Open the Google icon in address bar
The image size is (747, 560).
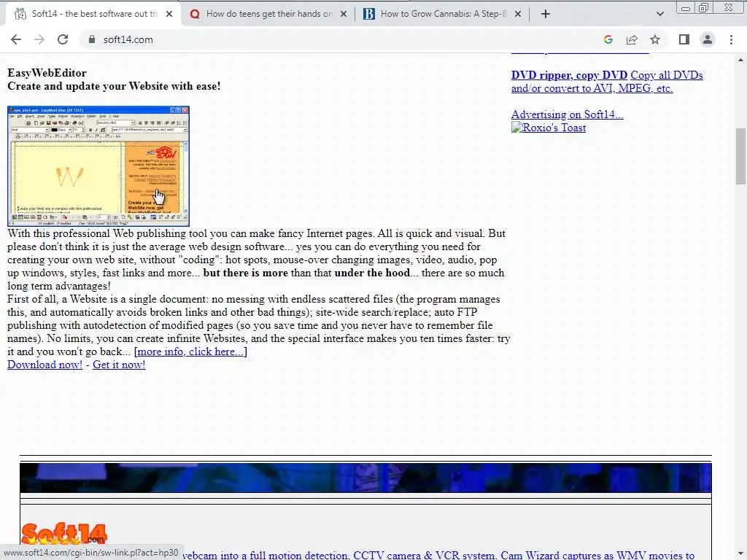[x=608, y=39]
